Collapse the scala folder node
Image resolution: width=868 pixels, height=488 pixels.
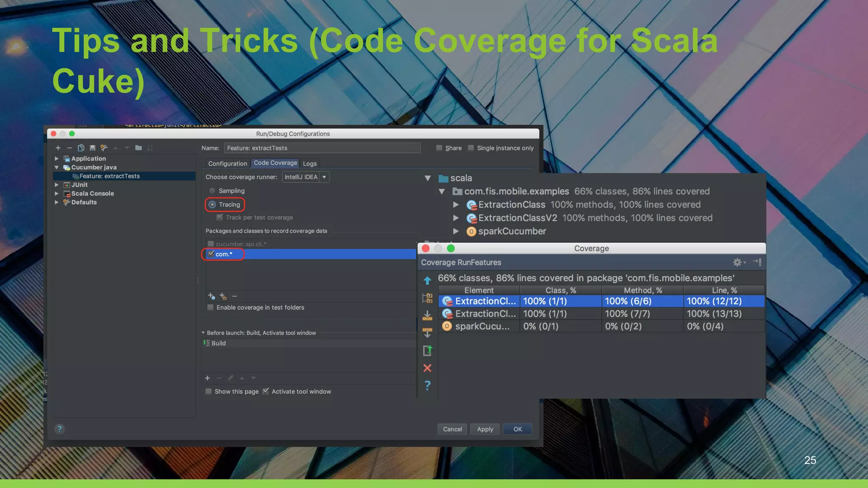pos(428,178)
